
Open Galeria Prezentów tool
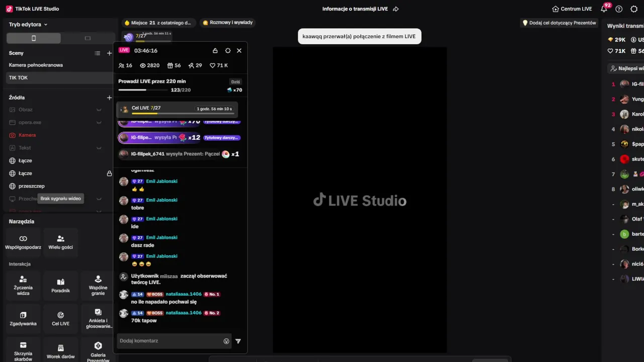[98, 351]
